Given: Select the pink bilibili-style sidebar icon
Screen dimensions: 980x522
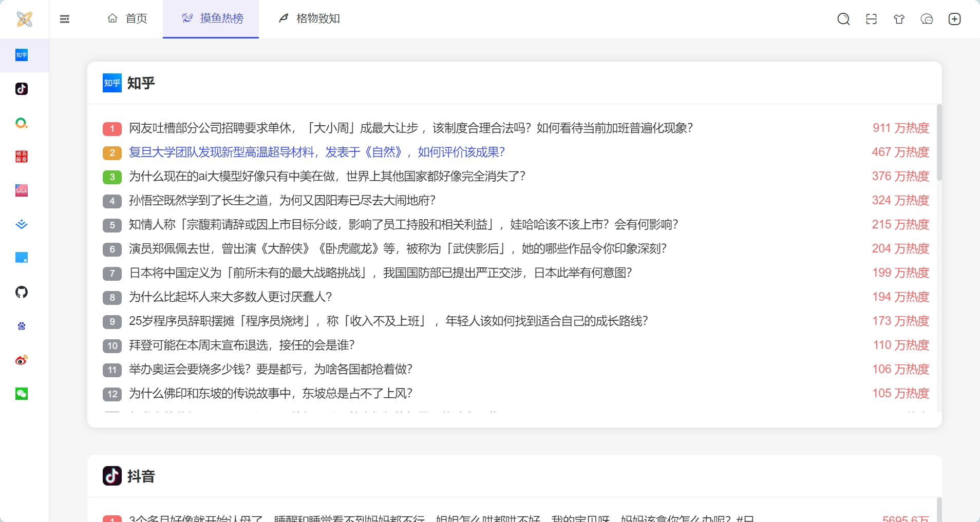Looking at the screenshot, I should point(22,190).
